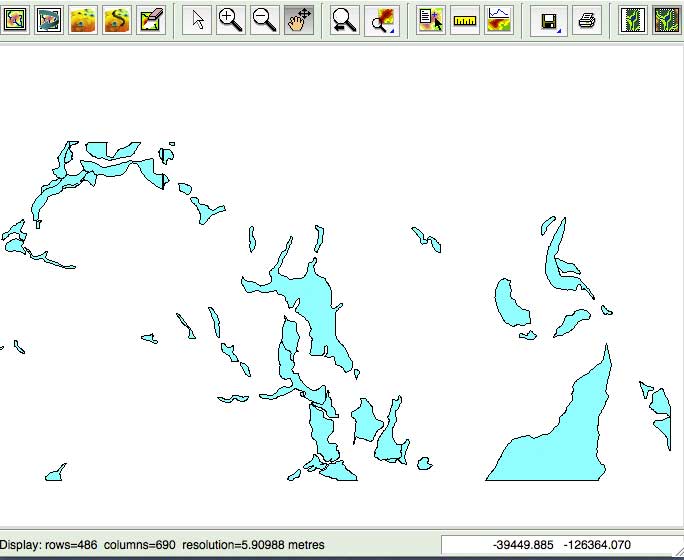
Task: Activate the zoom out magnifier tool
Action: point(265,20)
